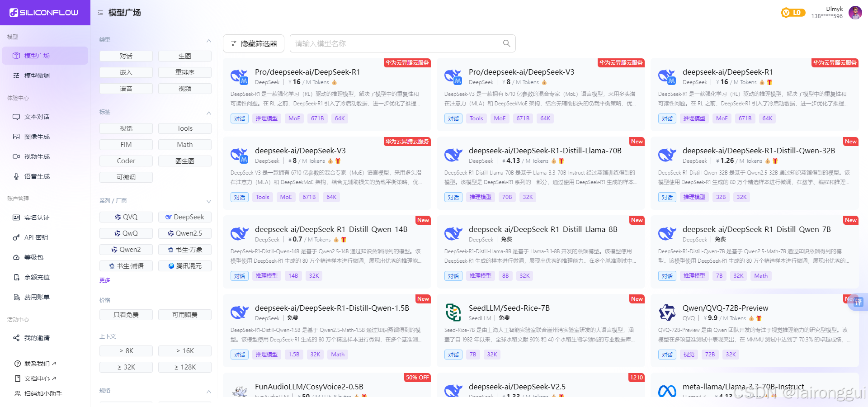Screen dimensions: 868x407
Task: Expand 更多 to show more vendors
Action: pos(104,280)
